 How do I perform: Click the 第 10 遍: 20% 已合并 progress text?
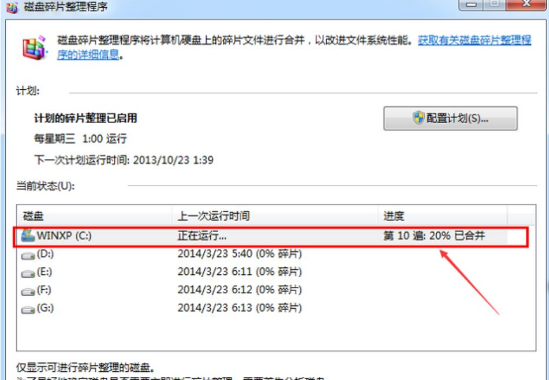point(434,235)
